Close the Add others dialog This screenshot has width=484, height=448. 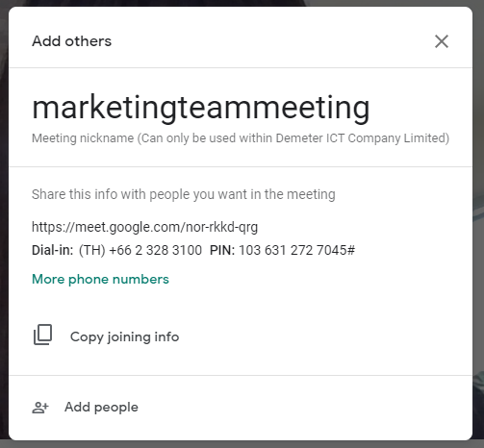(x=442, y=41)
